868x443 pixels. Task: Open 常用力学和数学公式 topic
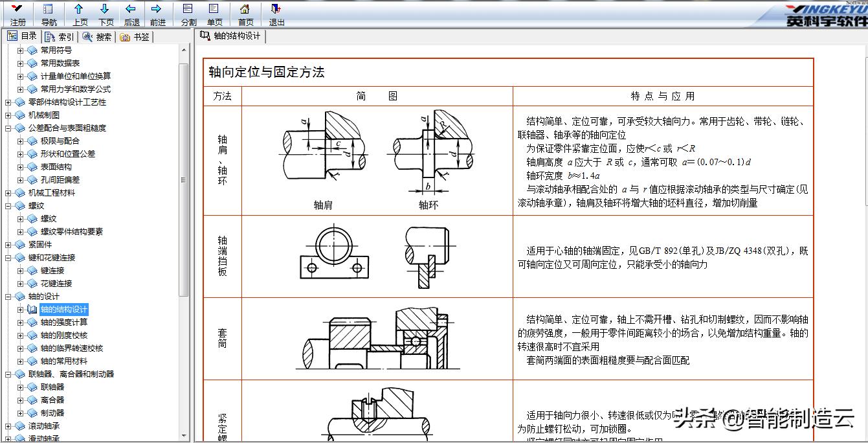click(76, 89)
